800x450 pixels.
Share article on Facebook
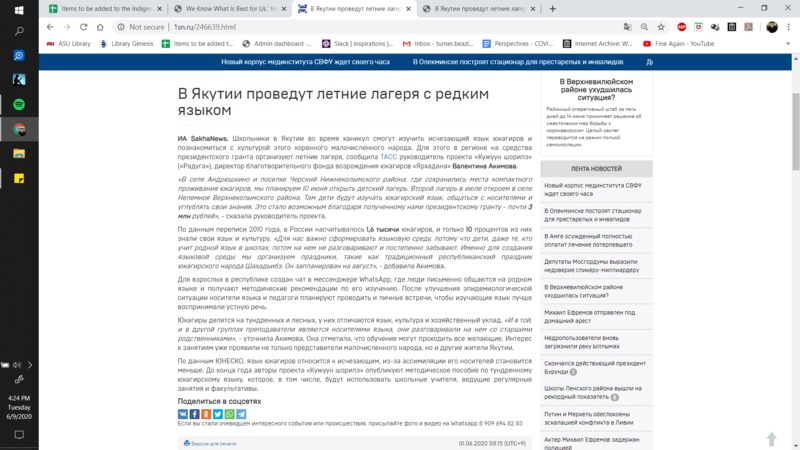click(x=195, y=414)
